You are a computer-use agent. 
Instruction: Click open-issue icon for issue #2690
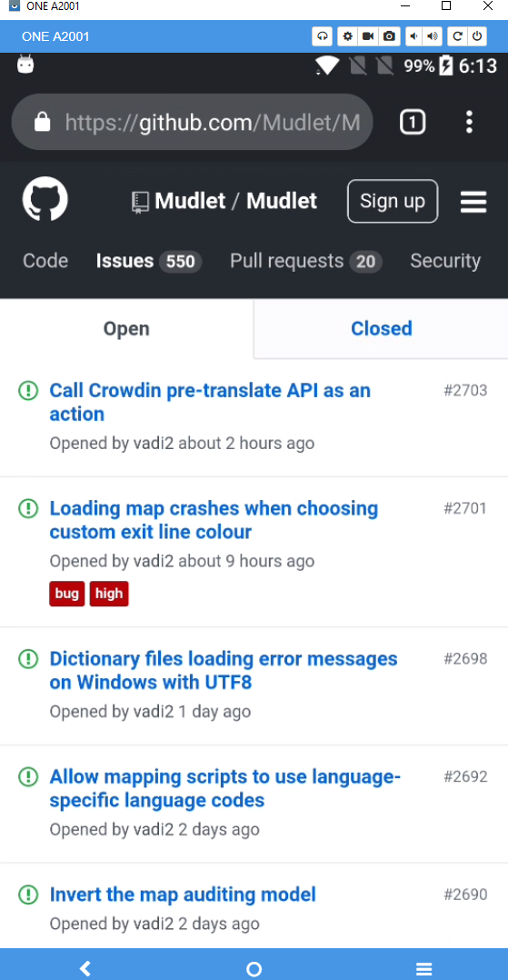28,895
